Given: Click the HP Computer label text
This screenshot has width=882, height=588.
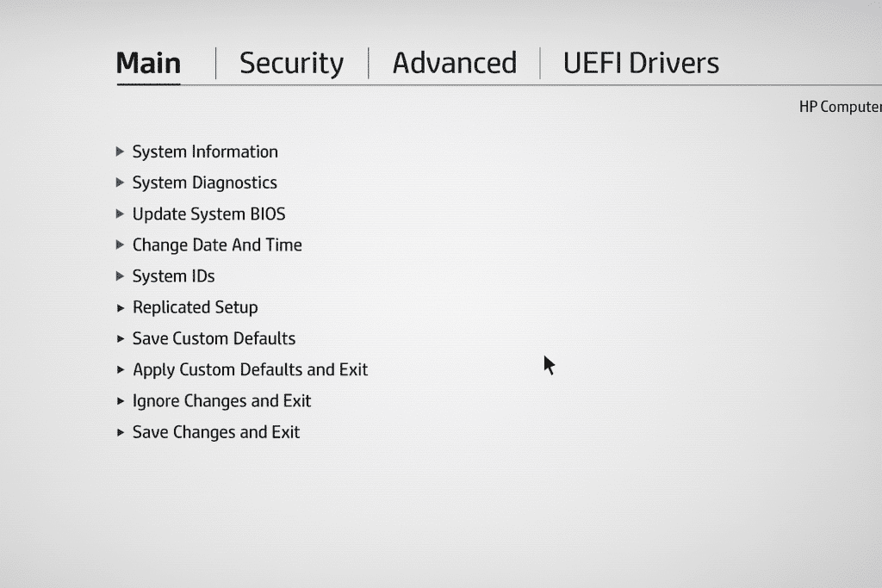Looking at the screenshot, I should click(x=840, y=107).
